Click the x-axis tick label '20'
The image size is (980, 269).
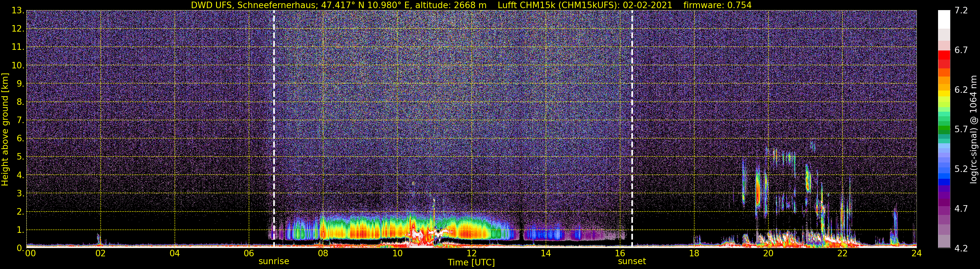(x=768, y=253)
